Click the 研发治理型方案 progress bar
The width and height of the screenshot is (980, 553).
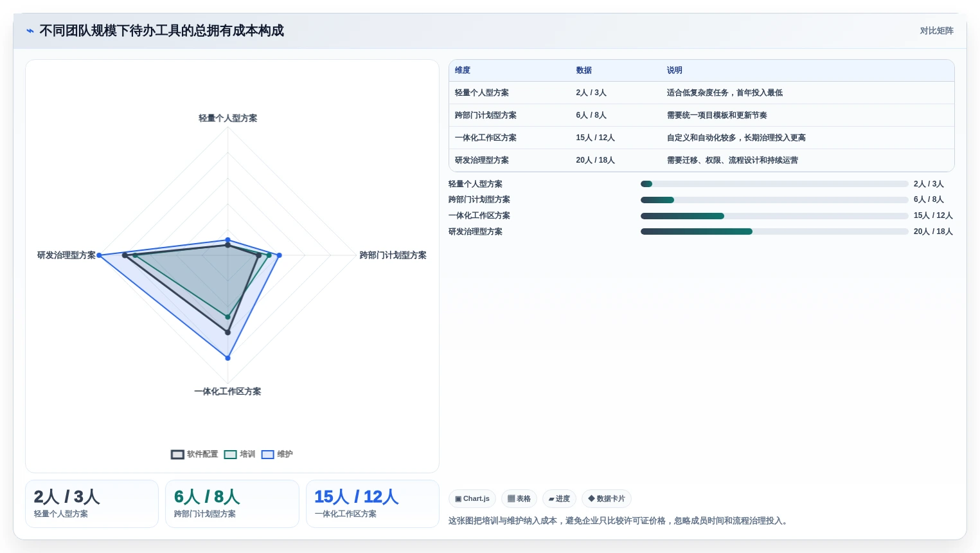(774, 231)
